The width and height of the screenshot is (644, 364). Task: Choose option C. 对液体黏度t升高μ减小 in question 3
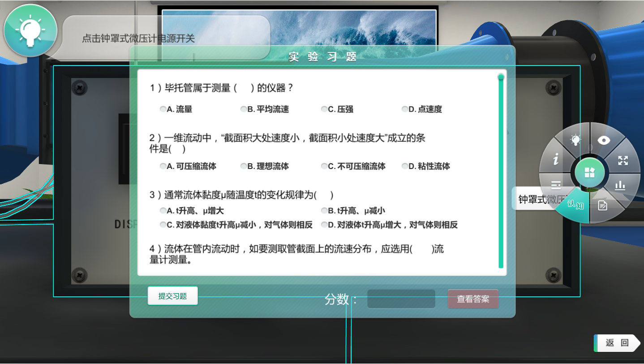[163, 225]
